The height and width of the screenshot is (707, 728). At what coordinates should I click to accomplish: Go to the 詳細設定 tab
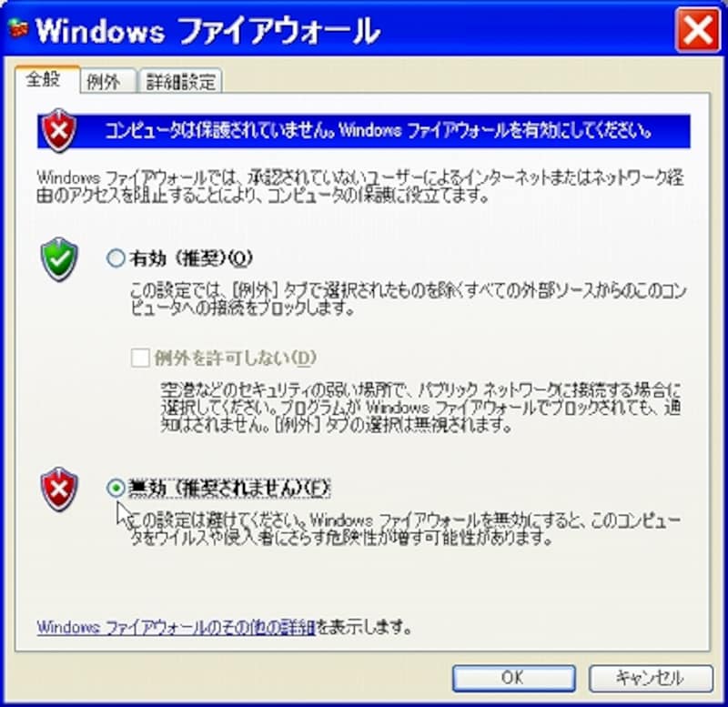click(180, 82)
